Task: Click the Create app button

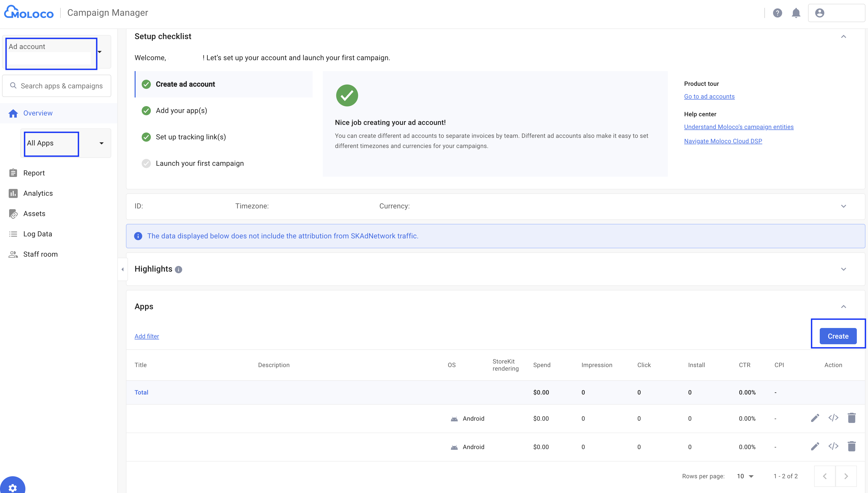Action: click(x=838, y=336)
